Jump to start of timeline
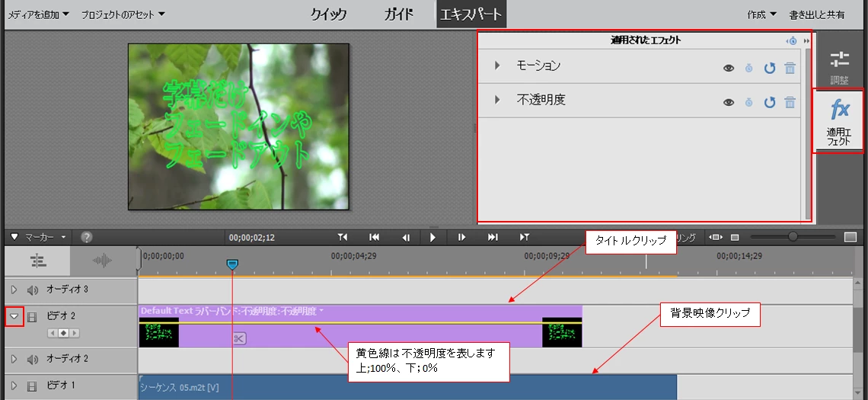This screenshot has height=400, width=868. (374, 237)
